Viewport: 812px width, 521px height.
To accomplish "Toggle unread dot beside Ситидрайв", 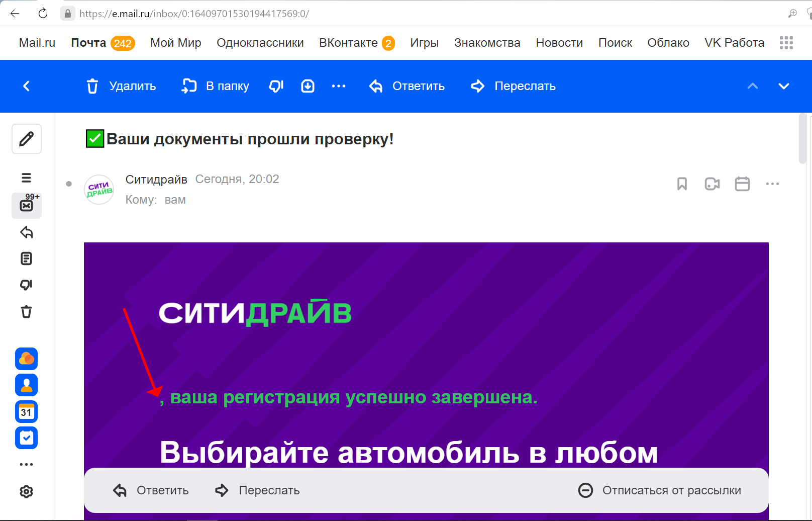I will click(69, 184).
